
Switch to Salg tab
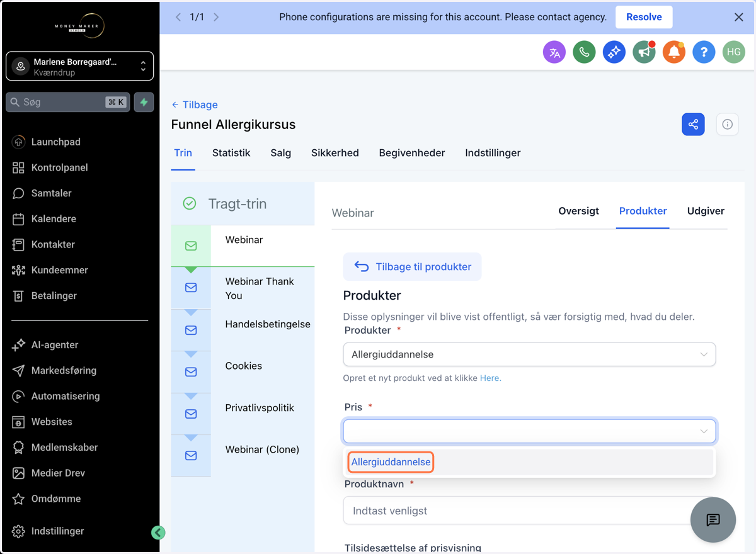coord(281,153)
